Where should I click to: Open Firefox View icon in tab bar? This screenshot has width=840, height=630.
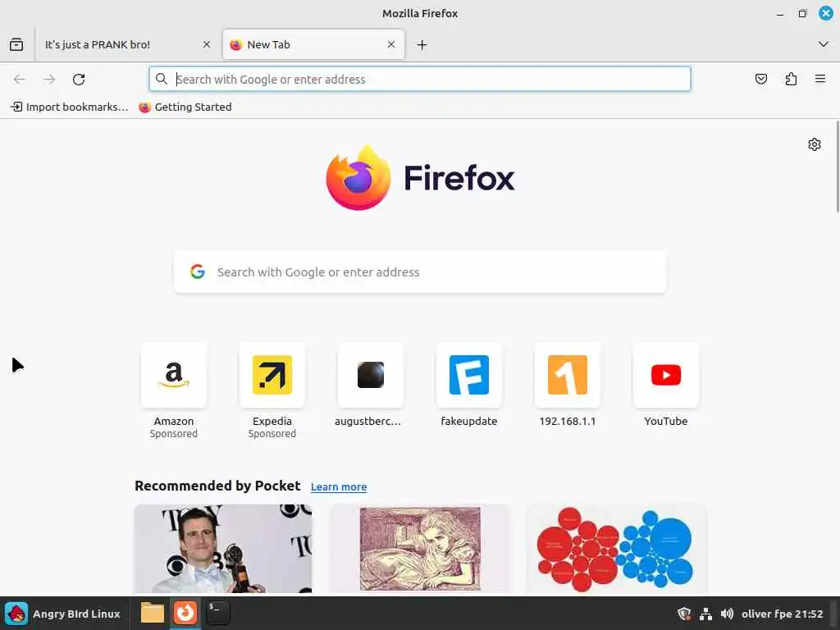click(x=16, y=44)
